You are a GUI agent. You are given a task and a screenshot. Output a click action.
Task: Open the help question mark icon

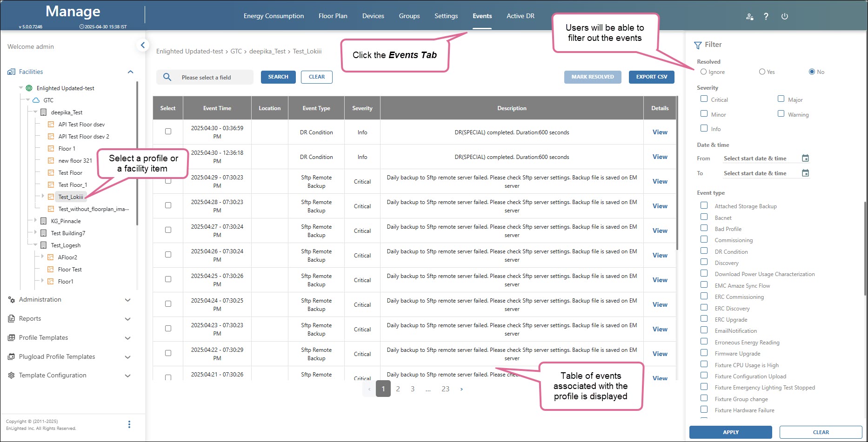(x=766, y=16)
